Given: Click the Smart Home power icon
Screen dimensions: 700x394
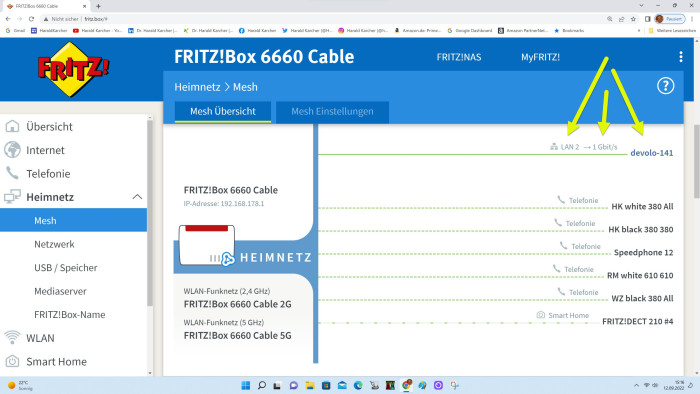Looking at the screenshot, I should 12,361.
